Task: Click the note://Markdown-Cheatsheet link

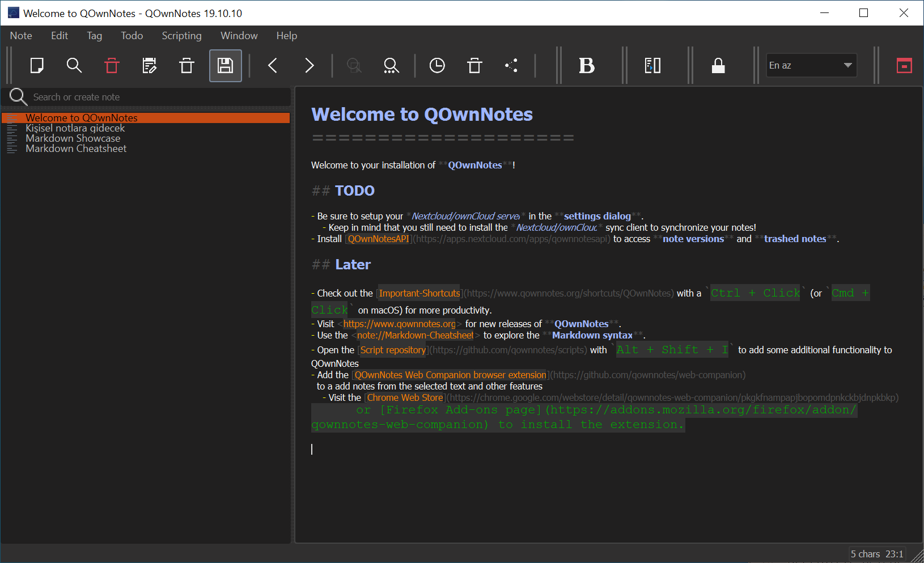Action: pos(415,336)
